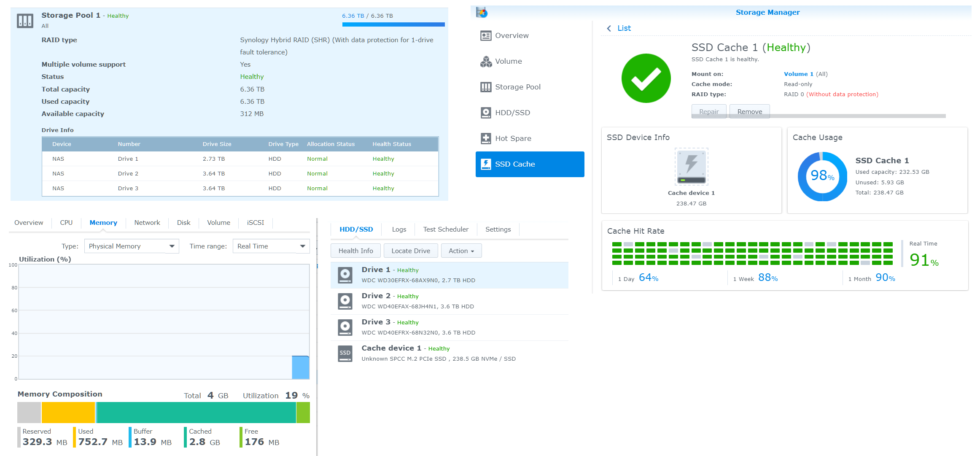Open the Physical Memory type dropdown
Image resolution: width=980 pixels, height=456 pixels.
pyautogui.click(x=132, y=246)
